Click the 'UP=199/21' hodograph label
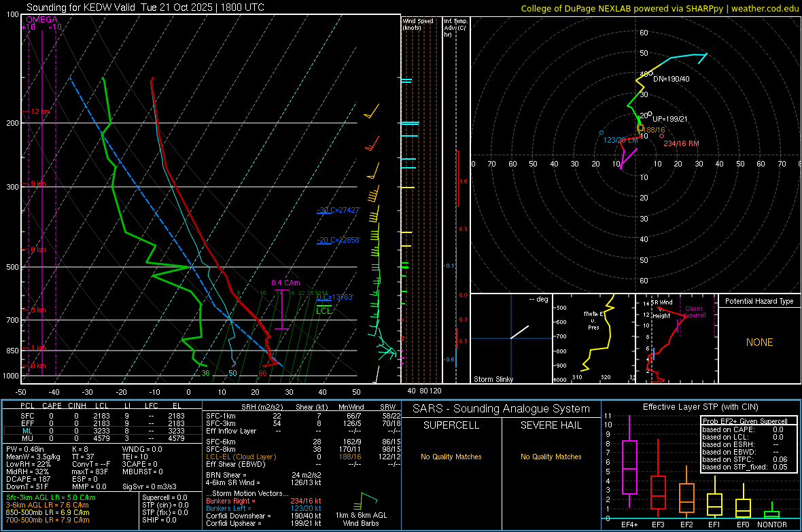This screenshot has width=802, height=532. click(x=670, y=119)
